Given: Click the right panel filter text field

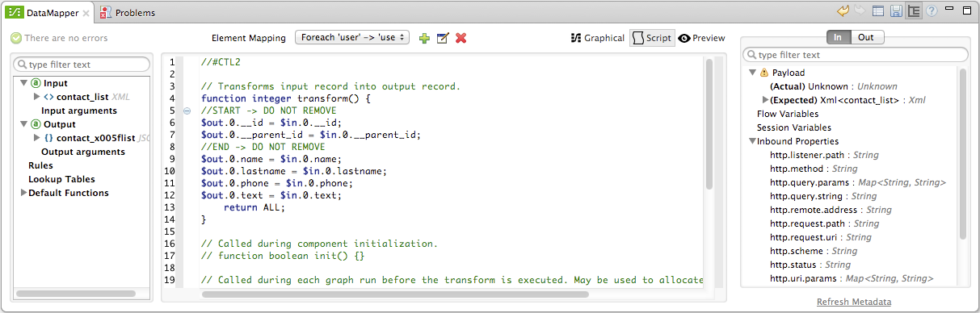Looking at the screenshot, I should [855, 55].
